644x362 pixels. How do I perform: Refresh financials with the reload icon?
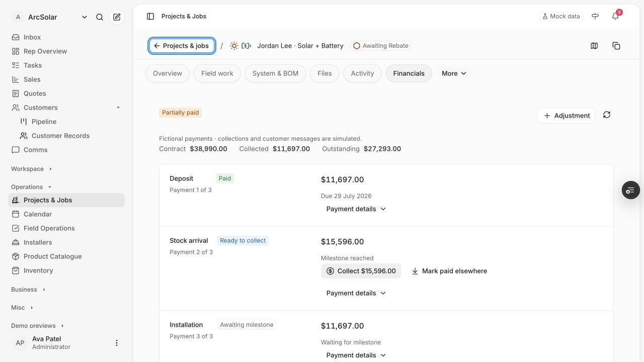607,115
